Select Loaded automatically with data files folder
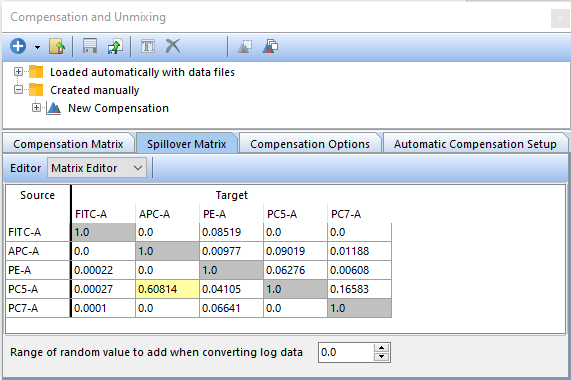The height and width of the screenshot is (380, 571). click(x=142, y=72)
